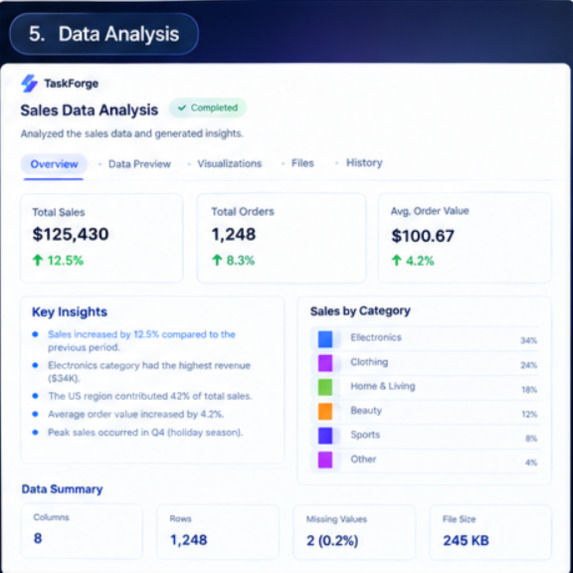
Task: Click the 'Electronics category had the highest revenue' insight
Action: (x=149, y=372)
